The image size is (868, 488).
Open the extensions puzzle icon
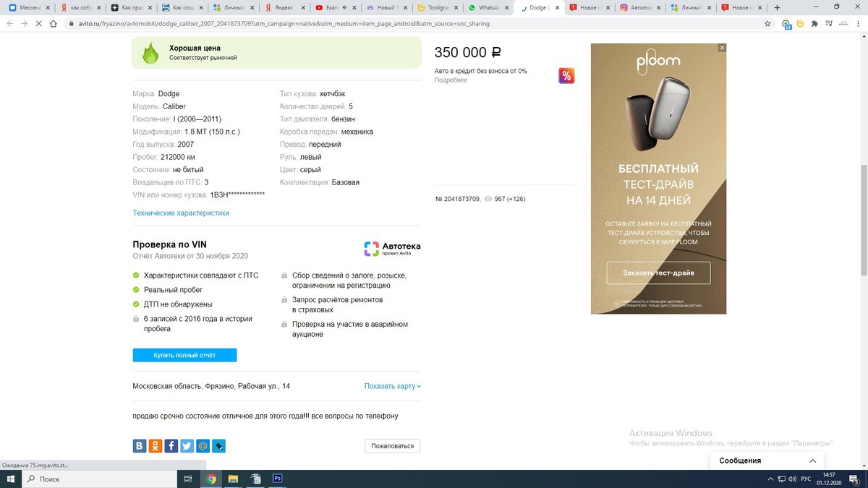814,23
